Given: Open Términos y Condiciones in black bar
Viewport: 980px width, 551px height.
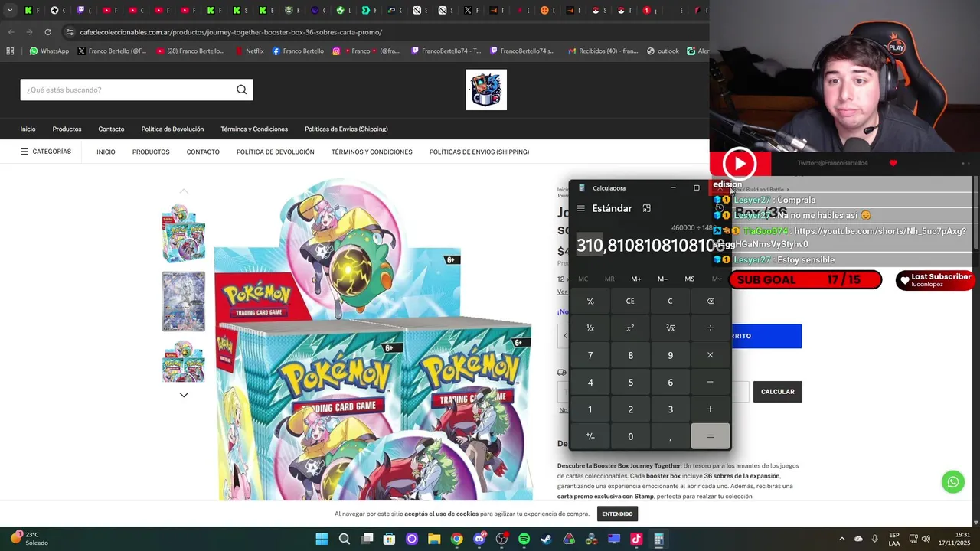Looking at the screenshot, I should coord(254,129).
